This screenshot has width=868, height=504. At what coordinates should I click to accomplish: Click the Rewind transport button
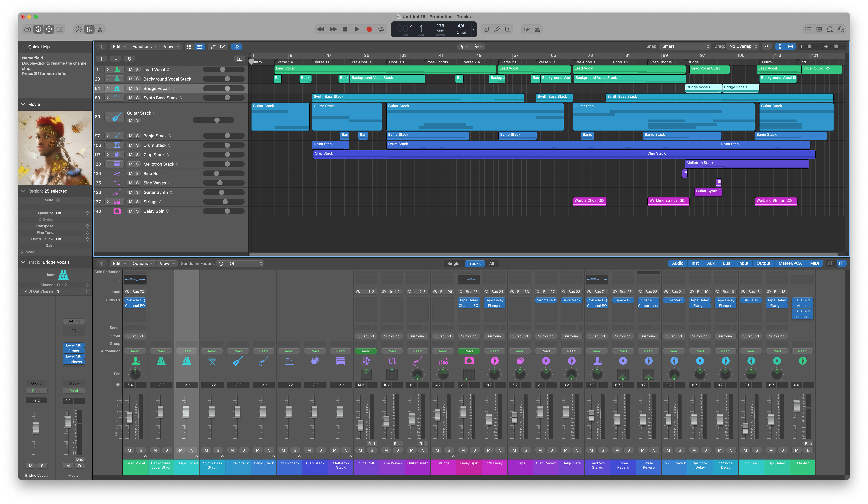click(x=320, y=29)
